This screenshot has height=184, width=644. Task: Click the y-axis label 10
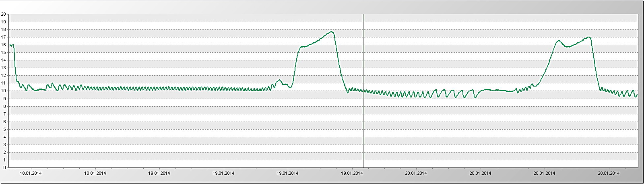[x=3, y=91]
